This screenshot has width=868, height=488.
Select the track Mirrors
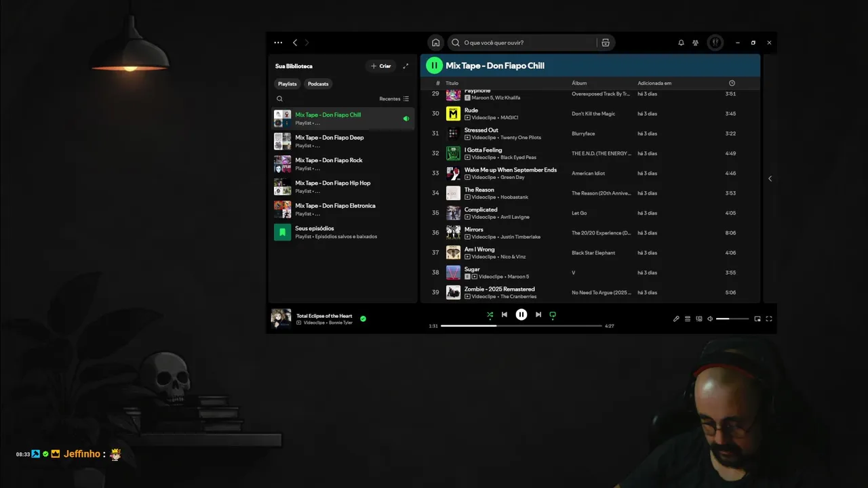tap(590, 232)
